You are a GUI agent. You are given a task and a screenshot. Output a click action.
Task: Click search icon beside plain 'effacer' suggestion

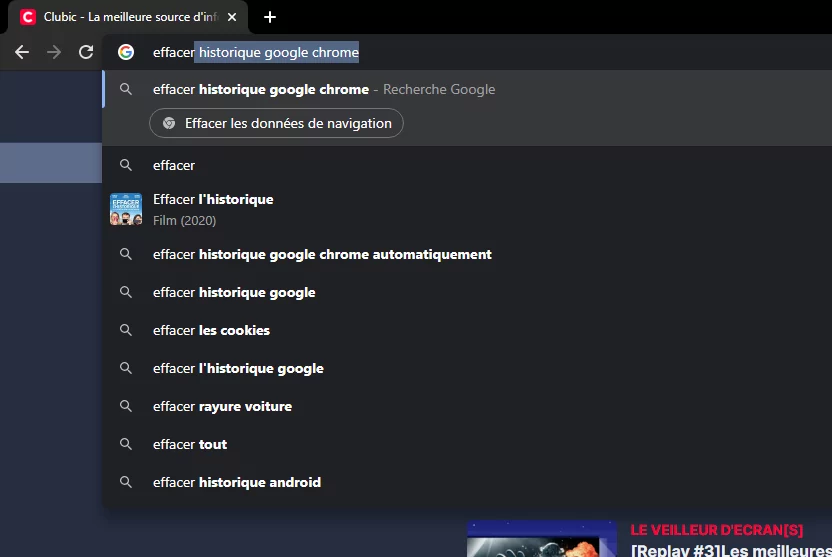126,165
